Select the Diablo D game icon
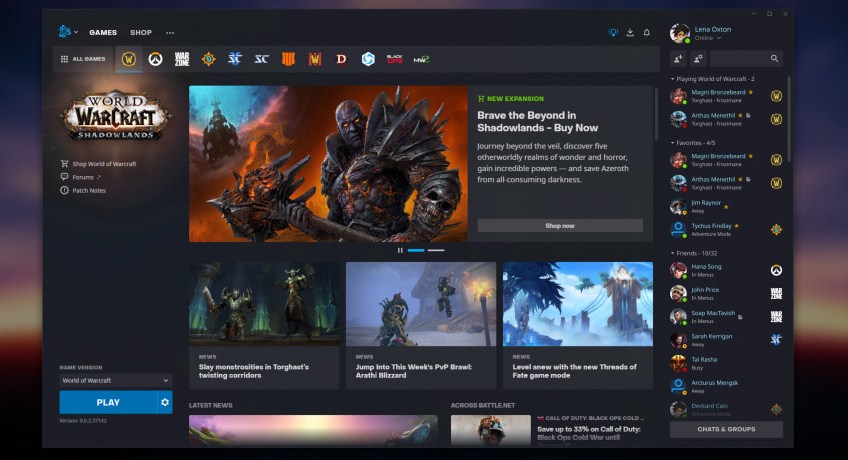848x460 pixels. coord(341,59)
